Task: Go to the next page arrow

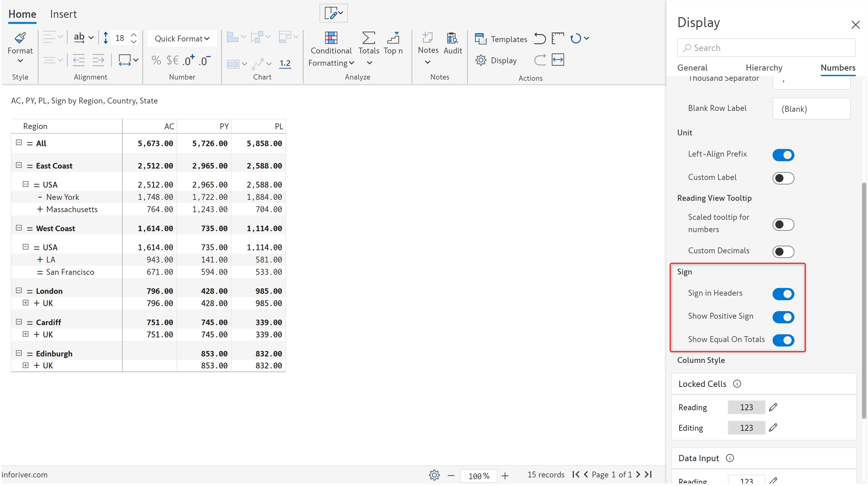Action: pyautogui.click(x=638, y=474)
